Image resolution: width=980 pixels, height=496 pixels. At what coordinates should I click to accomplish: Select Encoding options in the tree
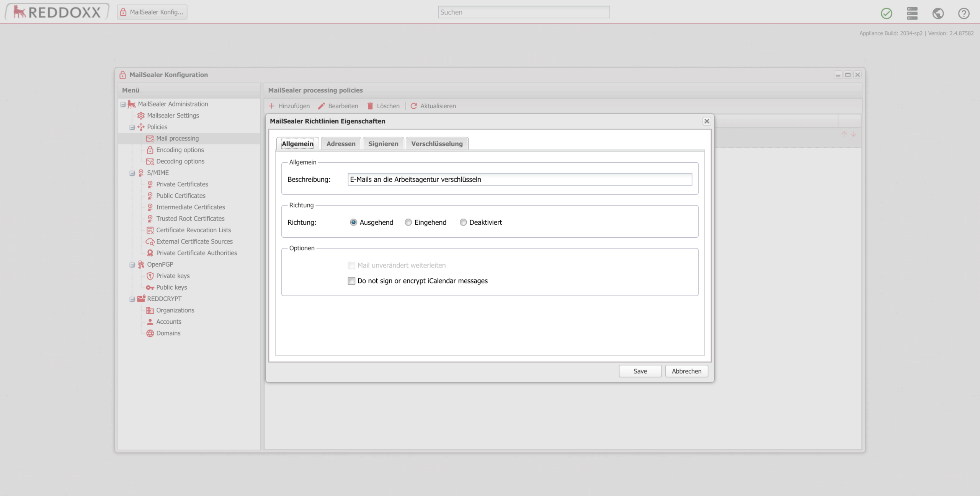coord(180,150)
